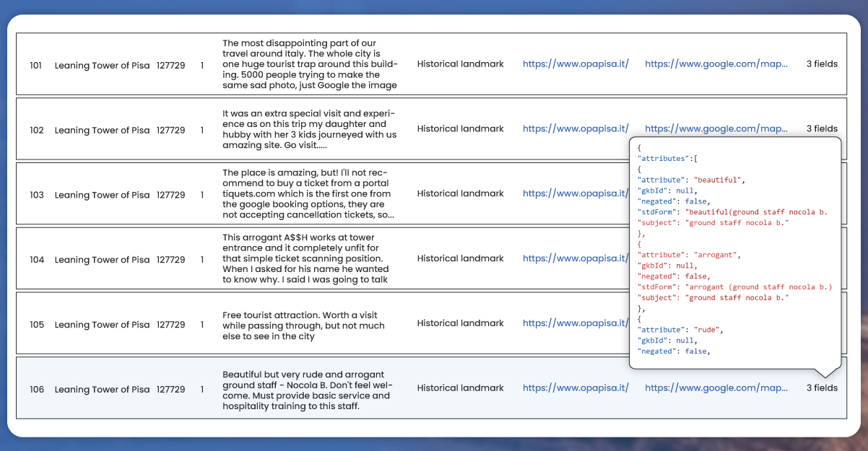Select row ID 102
This screenshot has height=451, width=868.
[x=36, y=131]
